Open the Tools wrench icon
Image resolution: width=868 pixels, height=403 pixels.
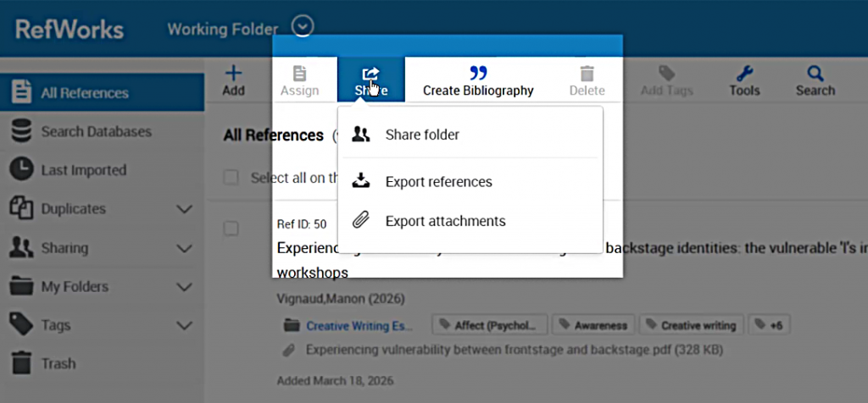pyautogui.click(x=744, y=74)
